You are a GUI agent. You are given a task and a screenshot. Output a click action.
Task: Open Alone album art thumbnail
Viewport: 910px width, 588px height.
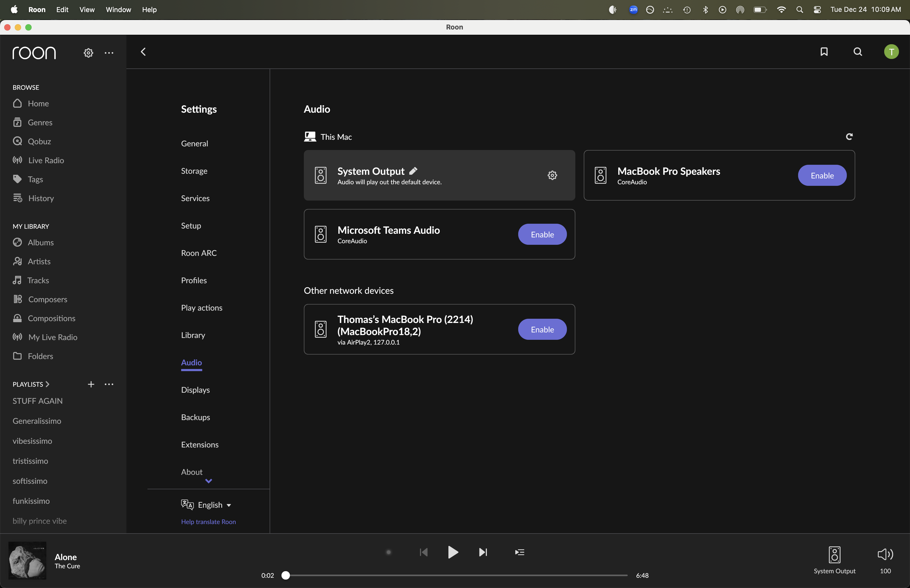pyautogui.click(x=27, y=560)
